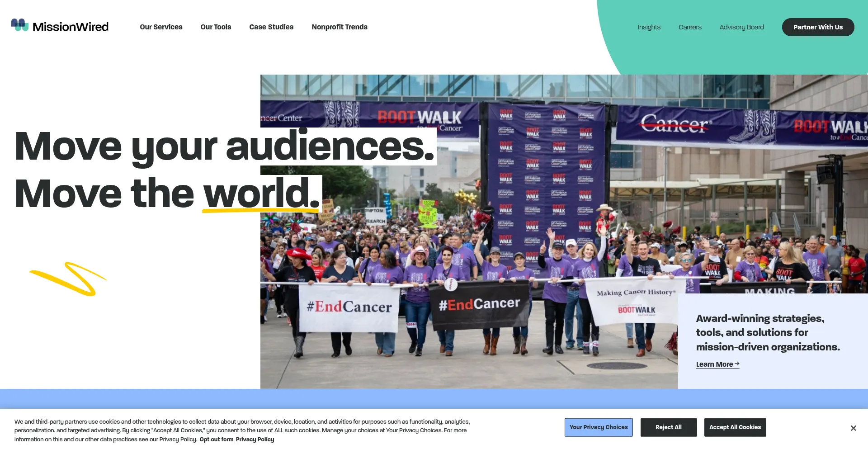Click the light blue divider band
The height and width of the screenshot is (449, 868).
136,398
